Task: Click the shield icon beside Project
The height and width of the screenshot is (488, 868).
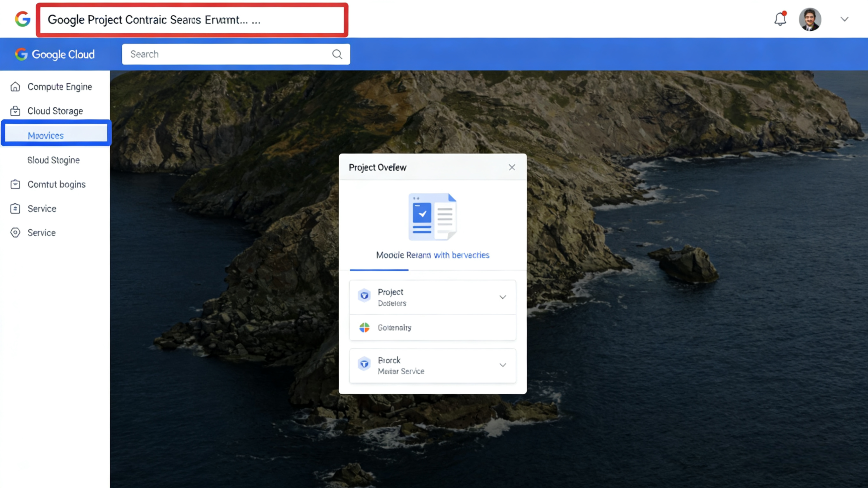Action: pos(364,296)
